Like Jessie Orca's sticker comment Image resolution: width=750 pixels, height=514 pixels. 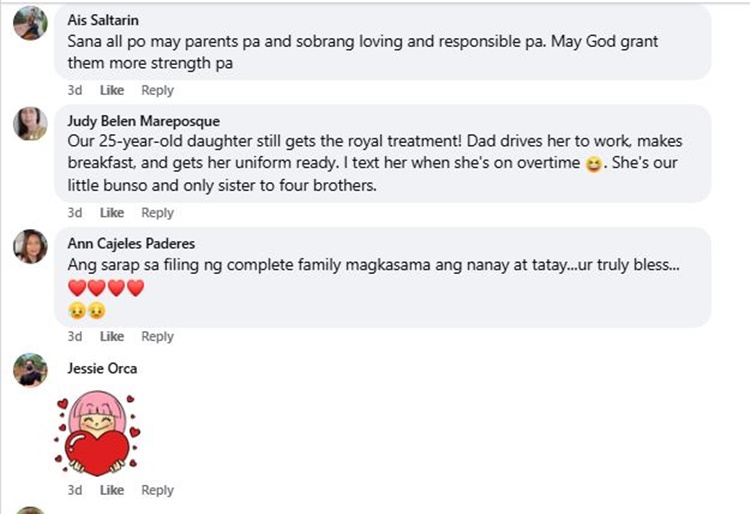(x=112, y=490)
